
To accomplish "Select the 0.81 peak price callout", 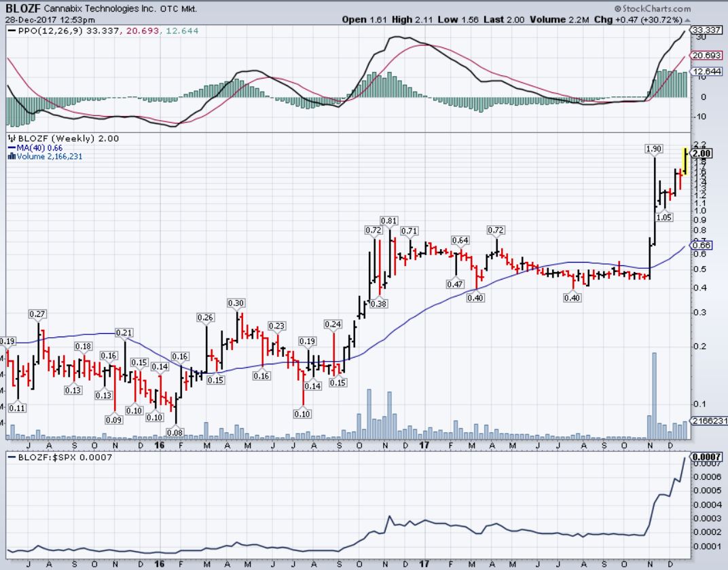I will (x=389, y=221).
